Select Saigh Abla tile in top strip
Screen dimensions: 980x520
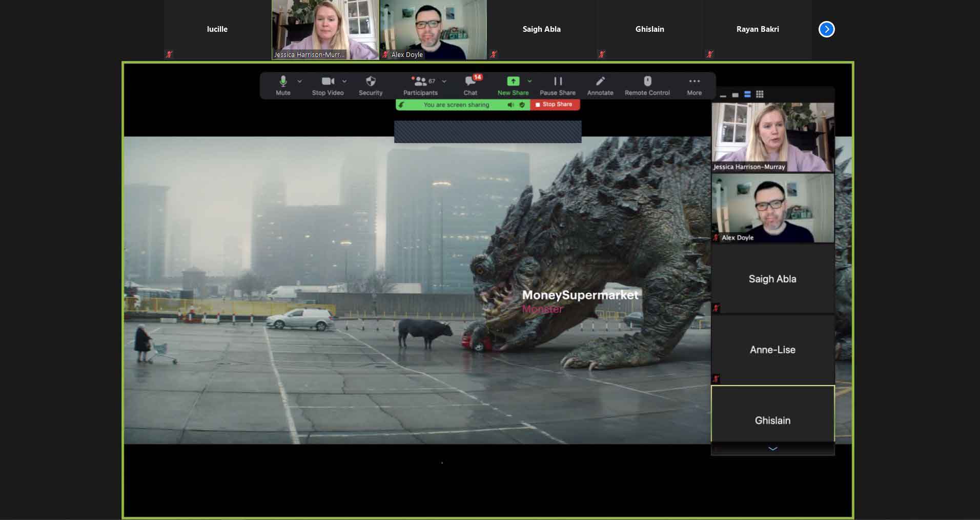pos(541,29)
